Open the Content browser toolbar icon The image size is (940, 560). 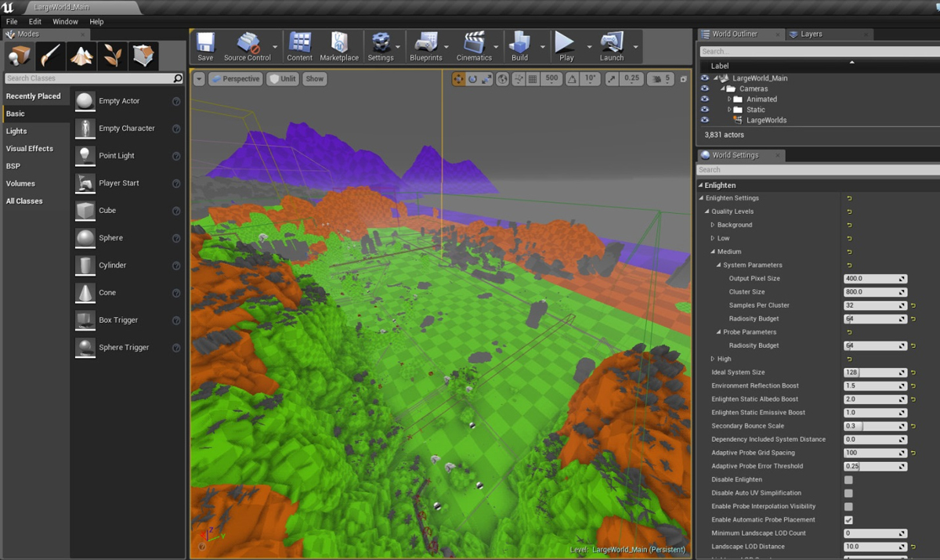click(300, 47)
